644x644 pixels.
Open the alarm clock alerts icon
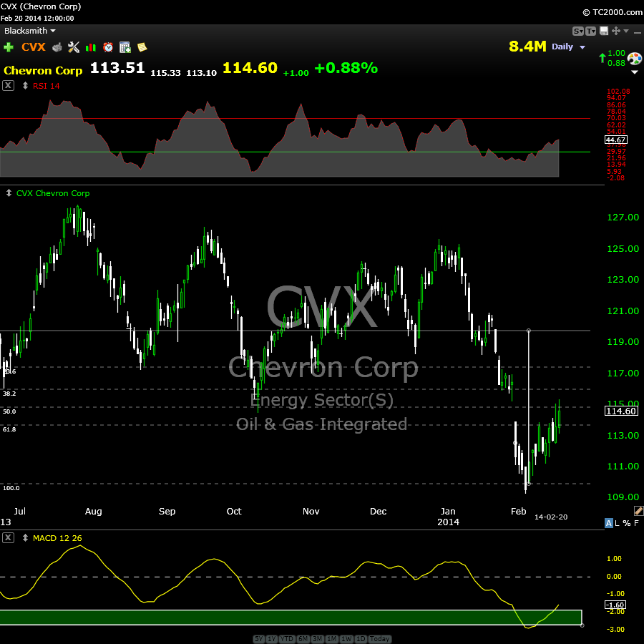108,47
